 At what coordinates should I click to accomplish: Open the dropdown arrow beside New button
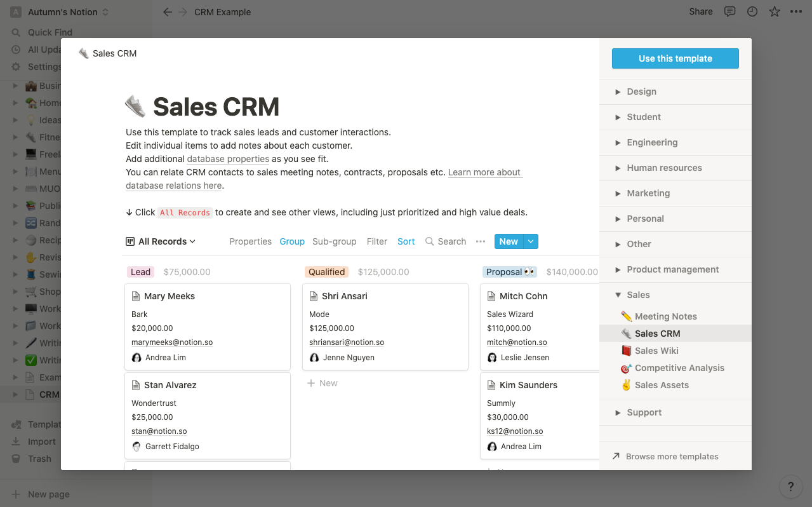tap(531, 241)
